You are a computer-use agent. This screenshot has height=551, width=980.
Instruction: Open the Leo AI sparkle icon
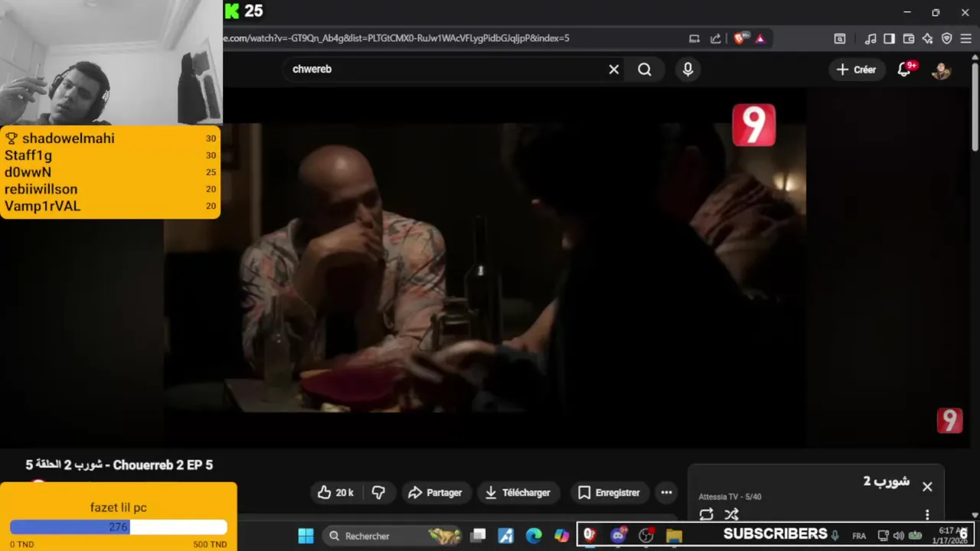[x=927, y=38]
